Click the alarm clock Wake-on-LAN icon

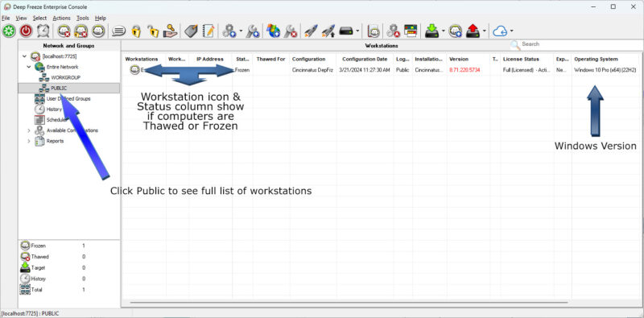click(x=43, y=31)
